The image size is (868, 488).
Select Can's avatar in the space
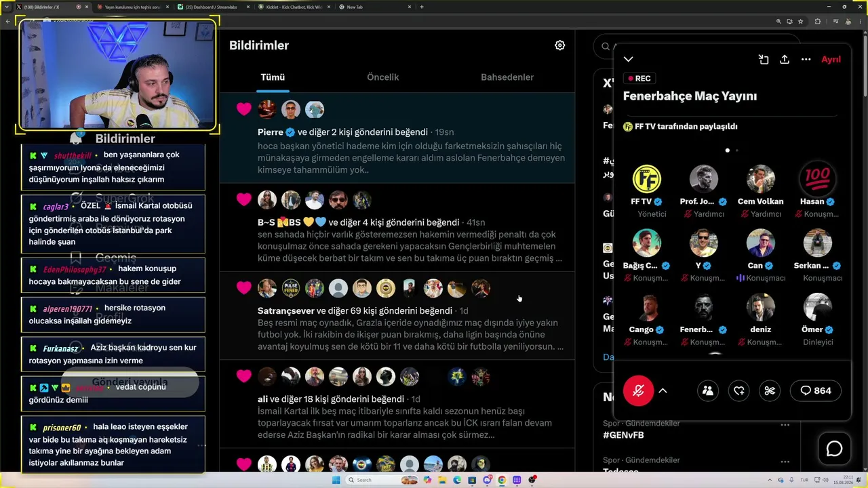760,243
